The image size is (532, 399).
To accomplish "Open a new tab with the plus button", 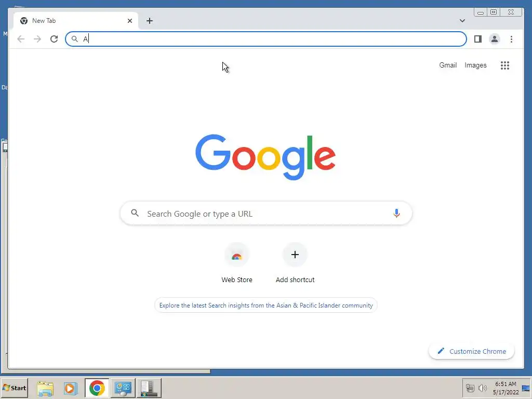I will 149,21.
